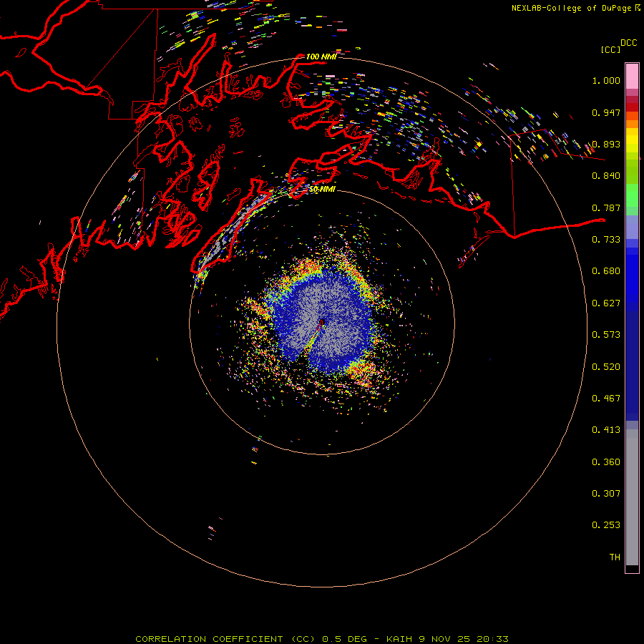
Task: Pick the pink segment atop the color bar
Action: tap(632, 77)
